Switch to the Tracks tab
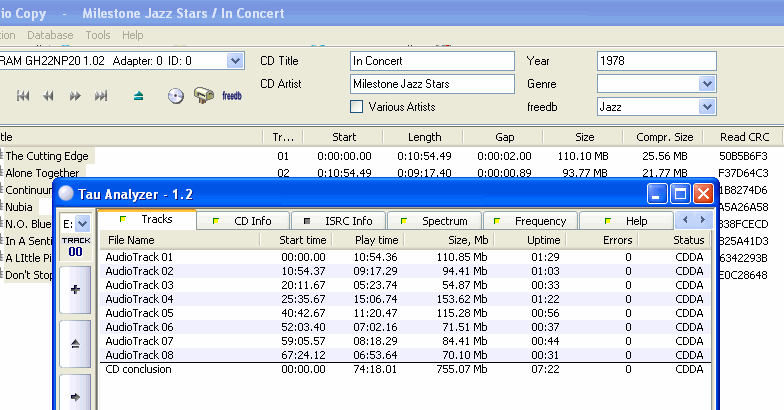This screenshot has width=784, height=410. 146,220
